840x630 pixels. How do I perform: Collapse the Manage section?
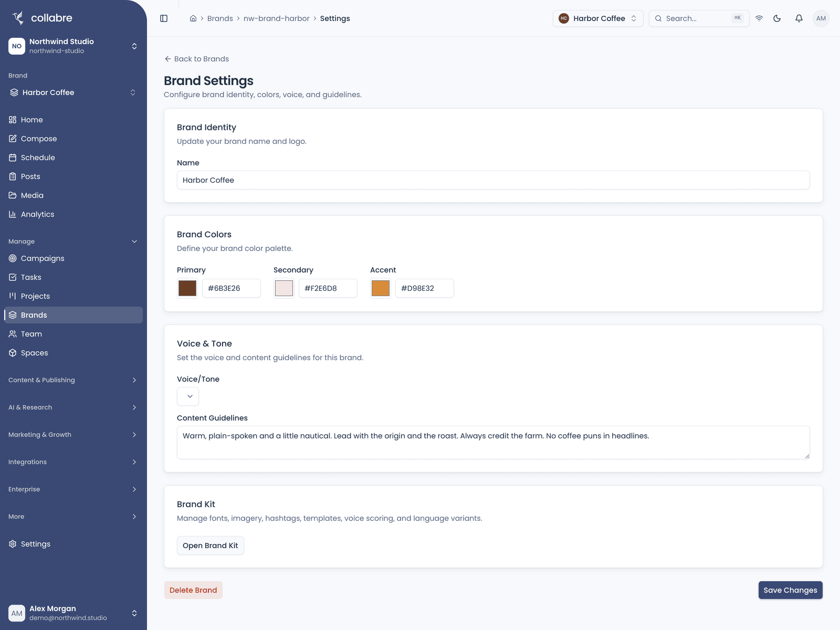73,241
